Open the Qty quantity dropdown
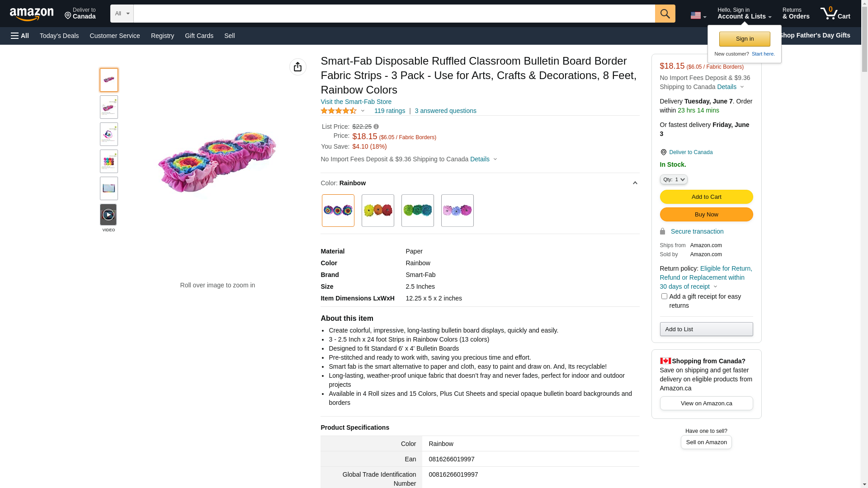The height and width of the screenshot is (488, 868). (673, 179)
